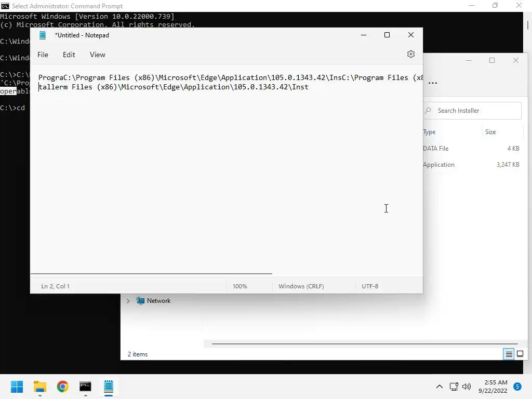Switch to Notepad from taskbar
This screenshot has height=399, width=532.
(x=108, y=387)
